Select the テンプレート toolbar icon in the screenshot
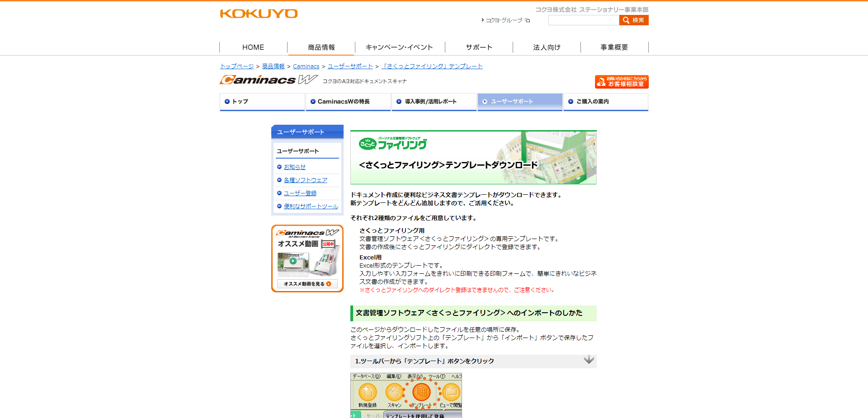 pyautogui.click(x=421, y=392)
